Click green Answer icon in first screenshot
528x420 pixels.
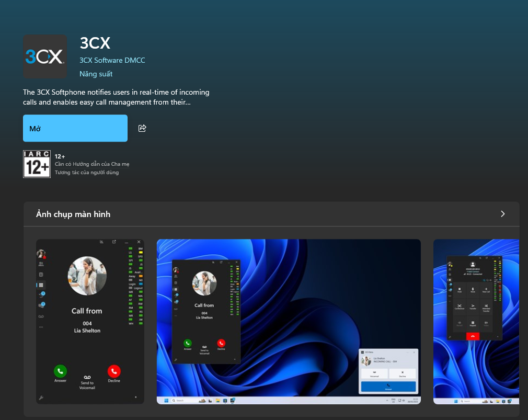pyautogui.click(x=60, y=371)
